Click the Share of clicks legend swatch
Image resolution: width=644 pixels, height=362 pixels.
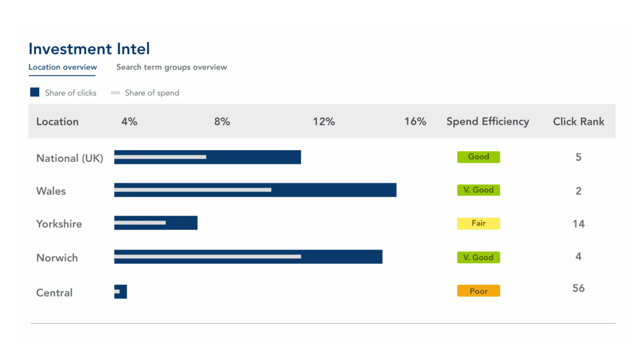[x=34, y=92]
